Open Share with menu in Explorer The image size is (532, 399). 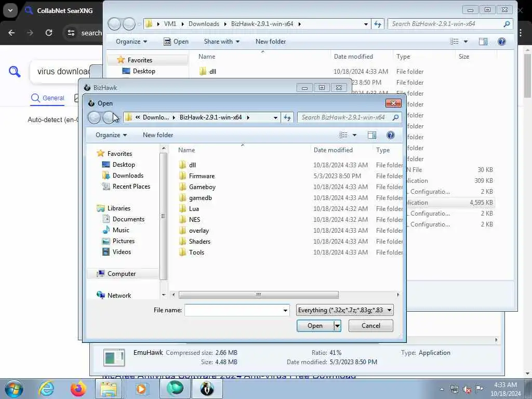[x=221, y=42]
